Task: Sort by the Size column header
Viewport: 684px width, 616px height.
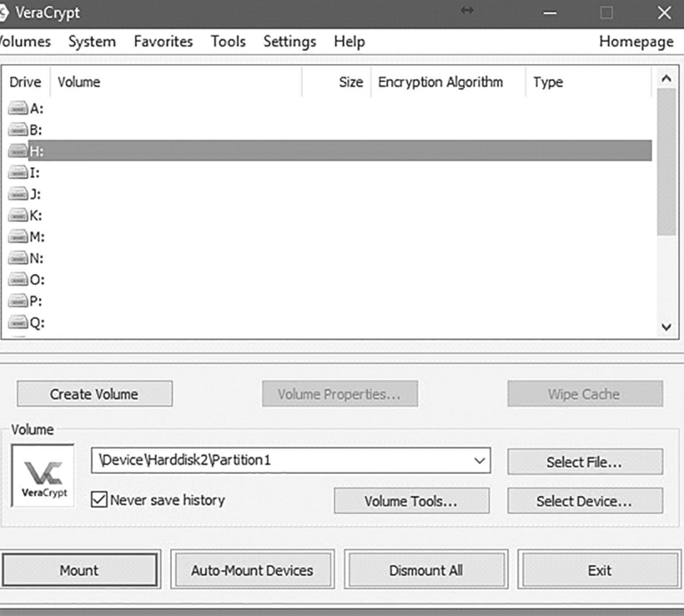Action: pyautogui.click(x=337, y=82)
